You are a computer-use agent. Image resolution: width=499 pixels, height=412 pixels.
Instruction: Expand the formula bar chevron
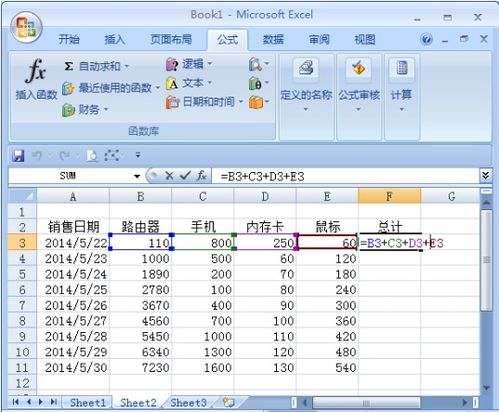coord(485,175)
